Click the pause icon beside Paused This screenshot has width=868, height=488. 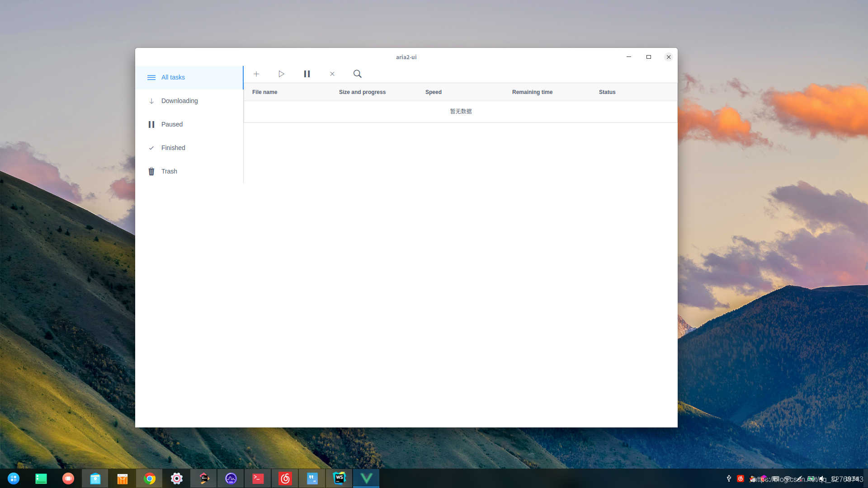coord(151,124)
